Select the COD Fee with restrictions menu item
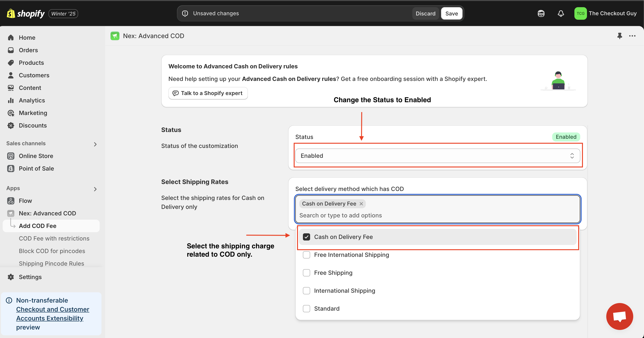Screen dimensions: 644x338 (x=54, y=238)
